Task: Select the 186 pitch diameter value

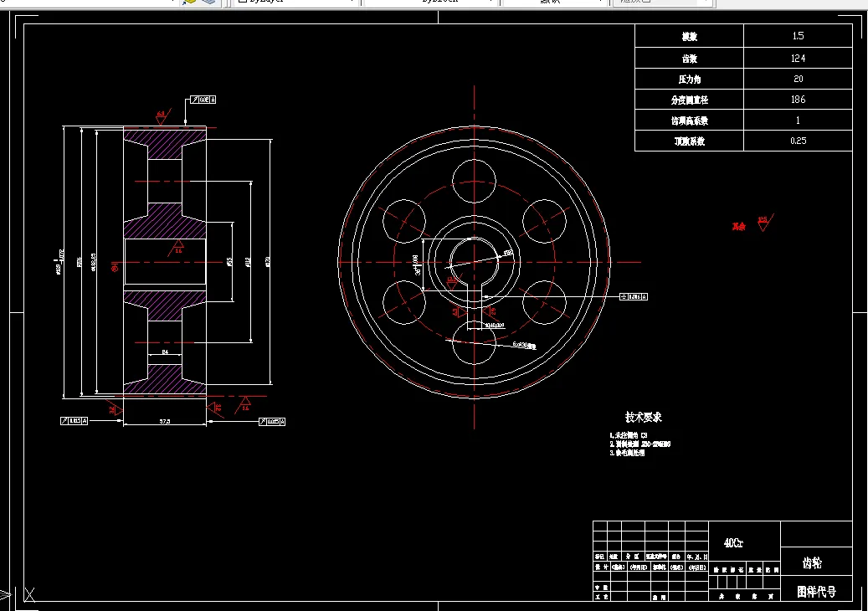Action: [798, 100]
